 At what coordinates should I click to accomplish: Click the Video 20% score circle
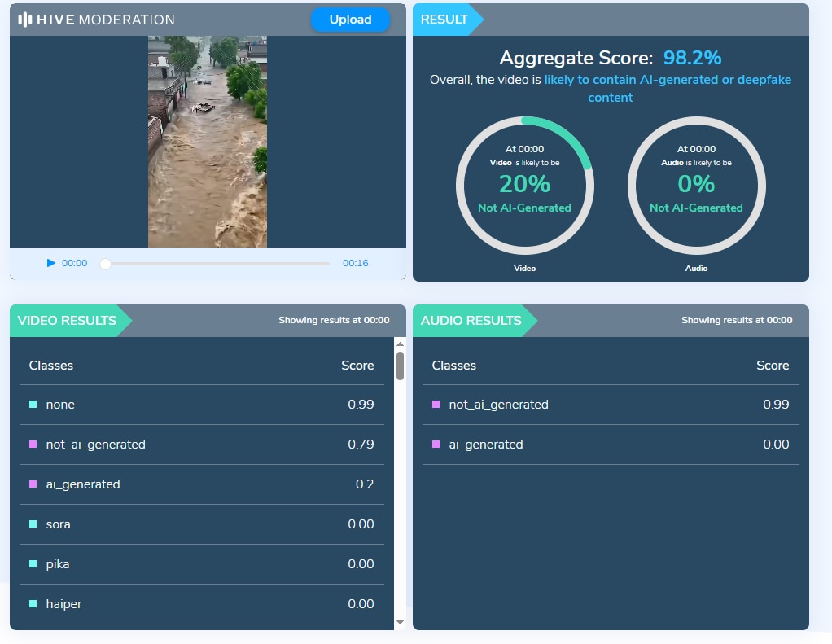[x=524, y=186]
